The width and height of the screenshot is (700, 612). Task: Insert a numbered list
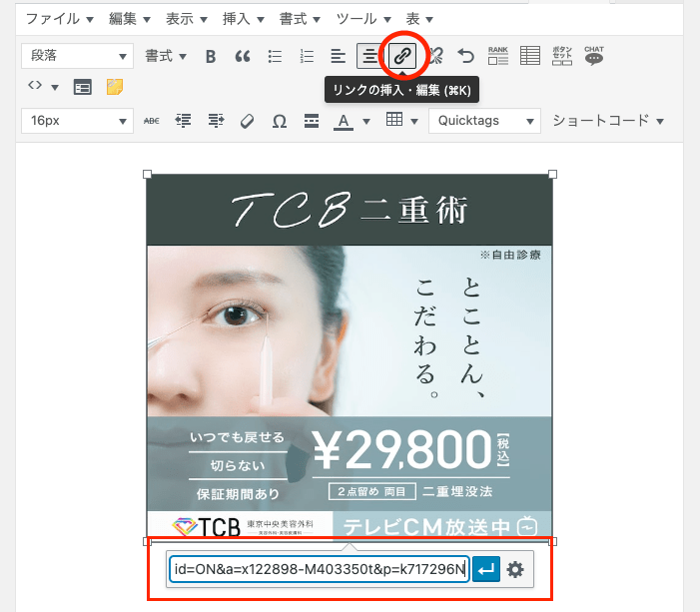point(307,56)
